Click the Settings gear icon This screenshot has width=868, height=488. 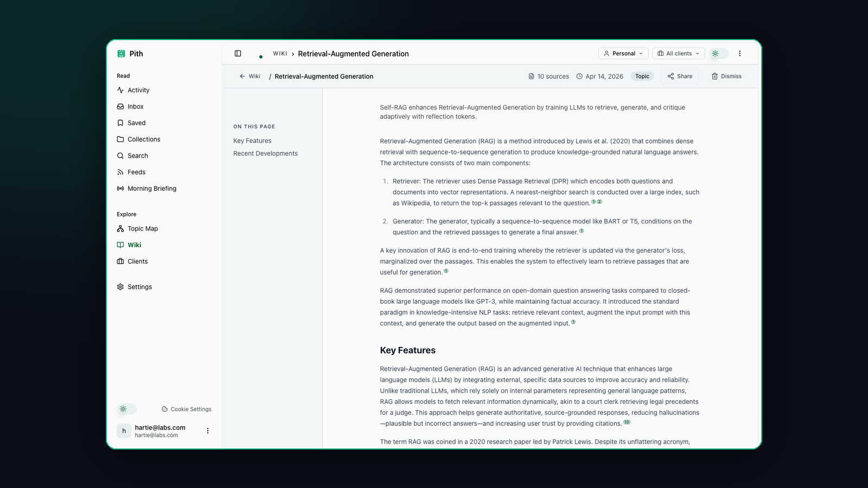pyautogui.click(x=120, y=287)
